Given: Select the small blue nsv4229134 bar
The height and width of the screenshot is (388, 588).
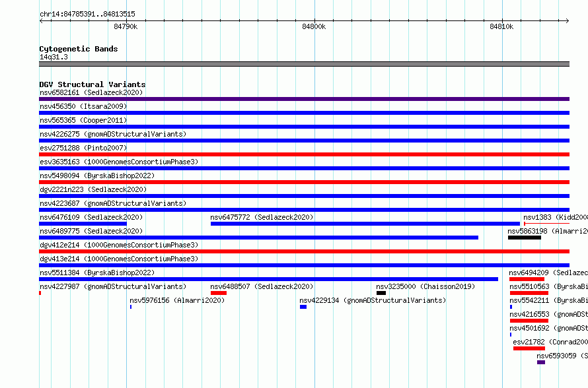Looking at the screenshot, I should click(x=303, y=307).
